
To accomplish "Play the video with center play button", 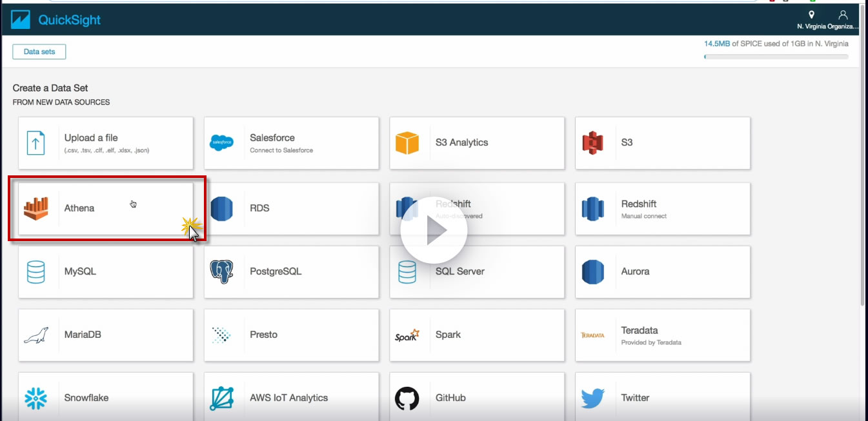I will pyautogui.click(x=434, y=230).
